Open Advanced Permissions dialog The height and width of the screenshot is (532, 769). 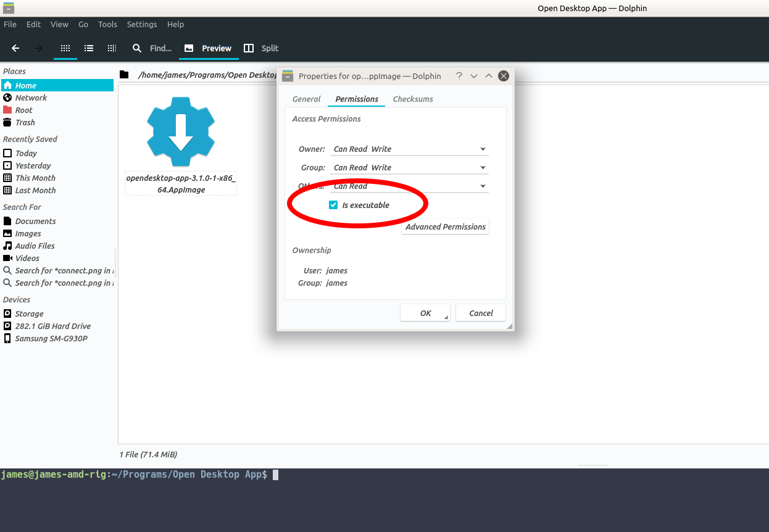tap(445, 227)
